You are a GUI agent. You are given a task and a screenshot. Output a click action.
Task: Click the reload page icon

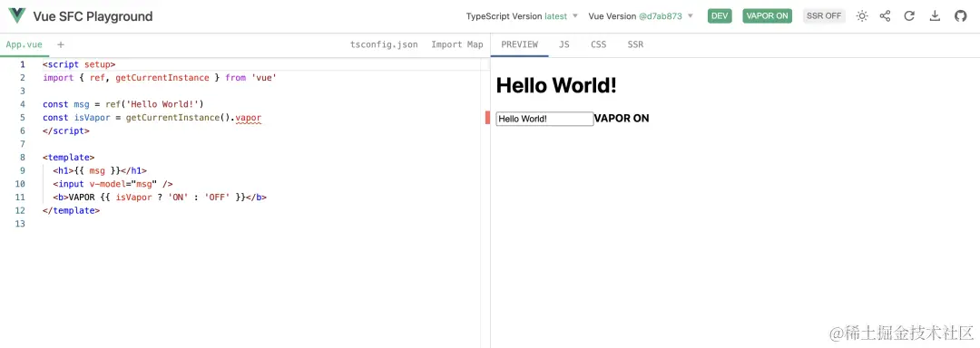pos(909,16)
